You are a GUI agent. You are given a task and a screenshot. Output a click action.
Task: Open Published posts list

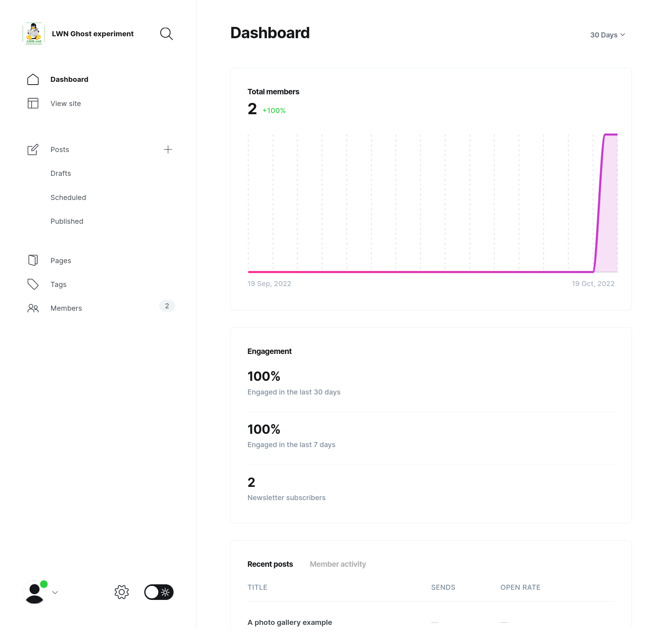pyautogui.click(x=67, y=221)
